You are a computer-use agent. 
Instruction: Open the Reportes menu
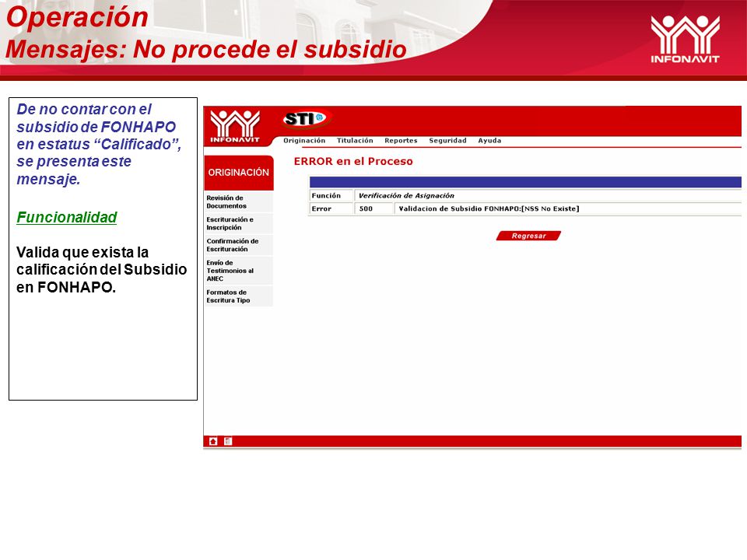point(401,141)
